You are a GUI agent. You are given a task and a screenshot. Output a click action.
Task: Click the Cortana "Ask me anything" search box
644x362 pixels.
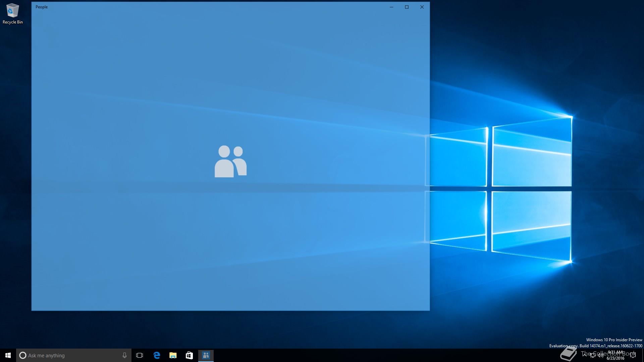click(74, 355)
